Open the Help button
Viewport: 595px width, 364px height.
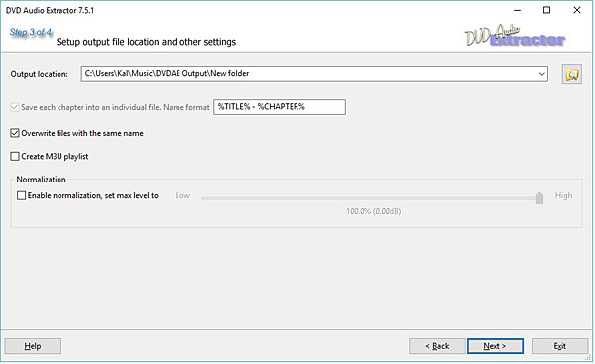[x=33, y=346]
